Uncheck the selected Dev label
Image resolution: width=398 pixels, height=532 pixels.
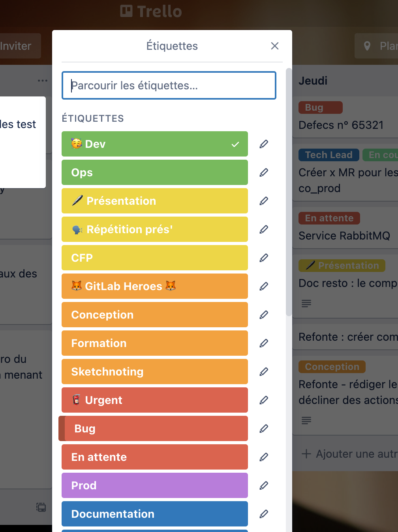154,144
